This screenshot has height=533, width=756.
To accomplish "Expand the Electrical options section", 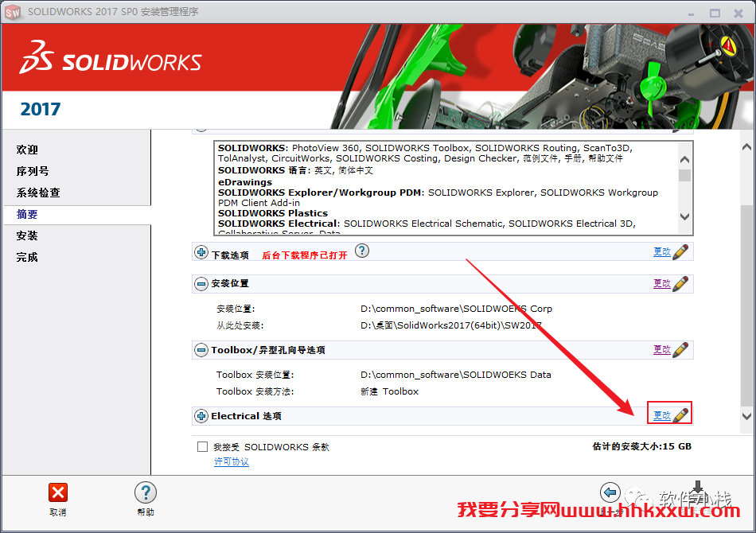I will 201,415.
